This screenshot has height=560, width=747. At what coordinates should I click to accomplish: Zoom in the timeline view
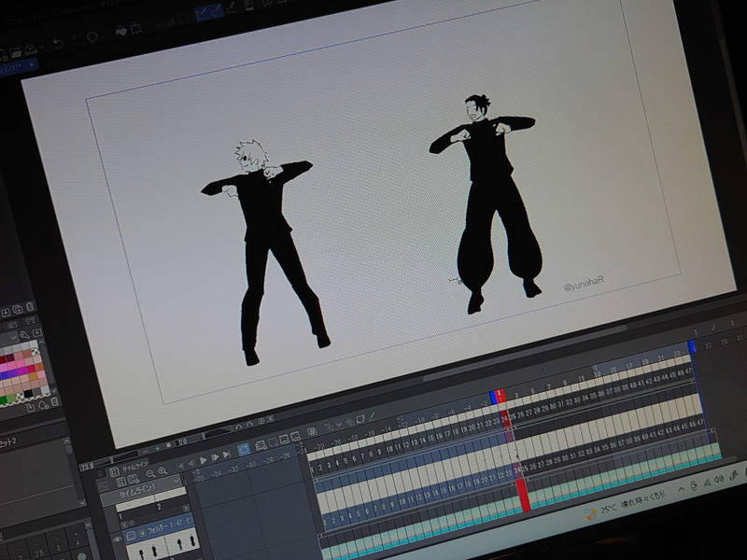(162, 471)
